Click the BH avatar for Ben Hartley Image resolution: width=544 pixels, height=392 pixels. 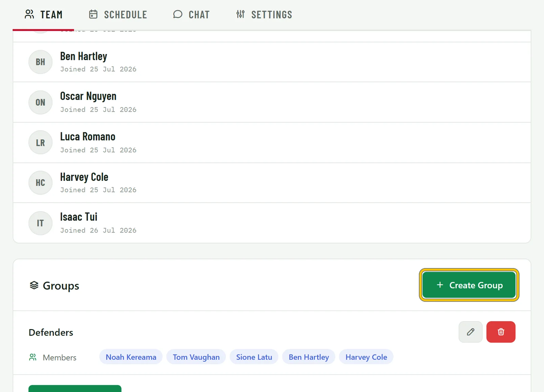[x=40, y=62]
